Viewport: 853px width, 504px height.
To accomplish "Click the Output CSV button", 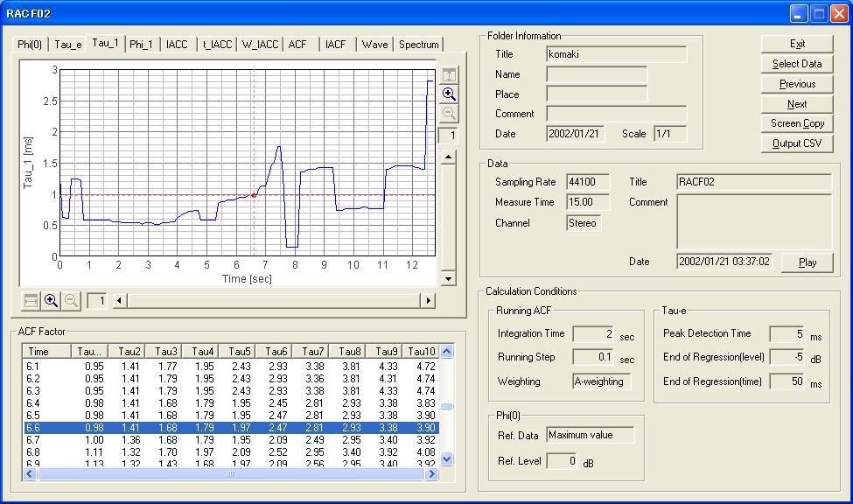I will pos(797,143).
